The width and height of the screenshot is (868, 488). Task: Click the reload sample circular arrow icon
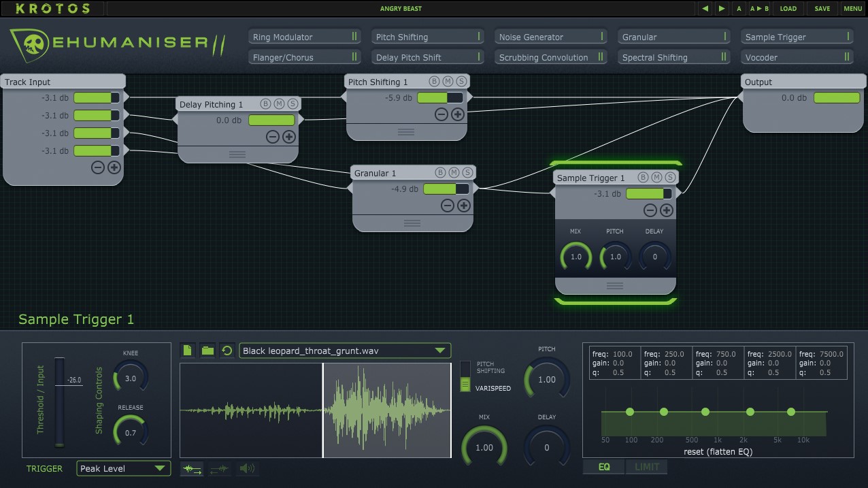click(227, 351)
